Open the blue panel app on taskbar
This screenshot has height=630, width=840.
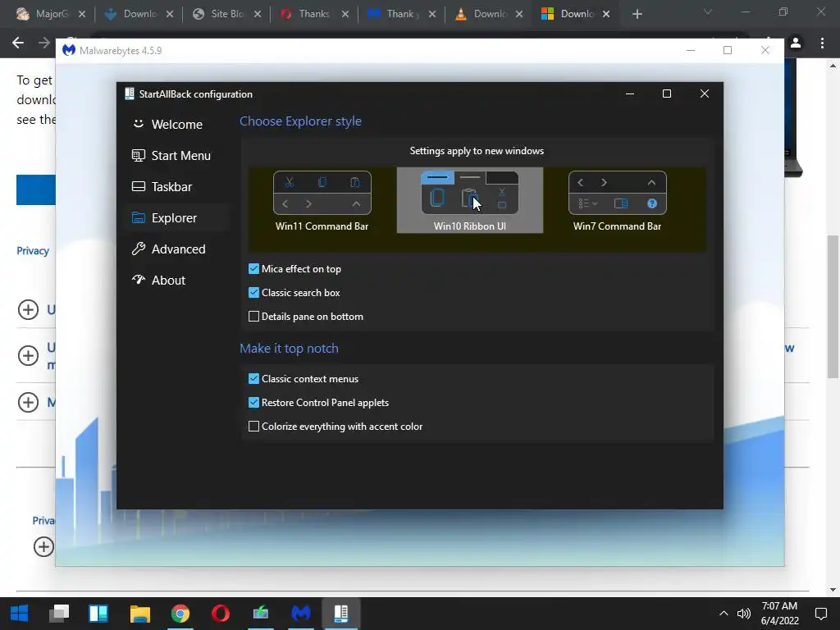pos(98,614)
